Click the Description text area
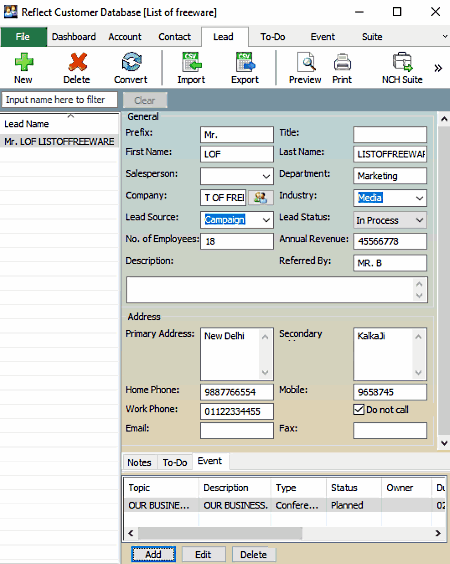Image resolution: width=450 pixels, height=564 pixels. [277, 290]
